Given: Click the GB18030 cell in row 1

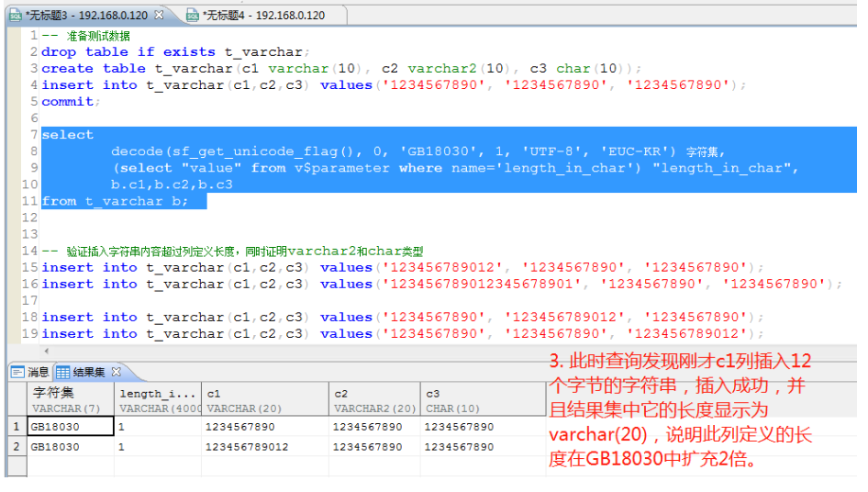Looking at the screenshot, I should tap(71, 427).
